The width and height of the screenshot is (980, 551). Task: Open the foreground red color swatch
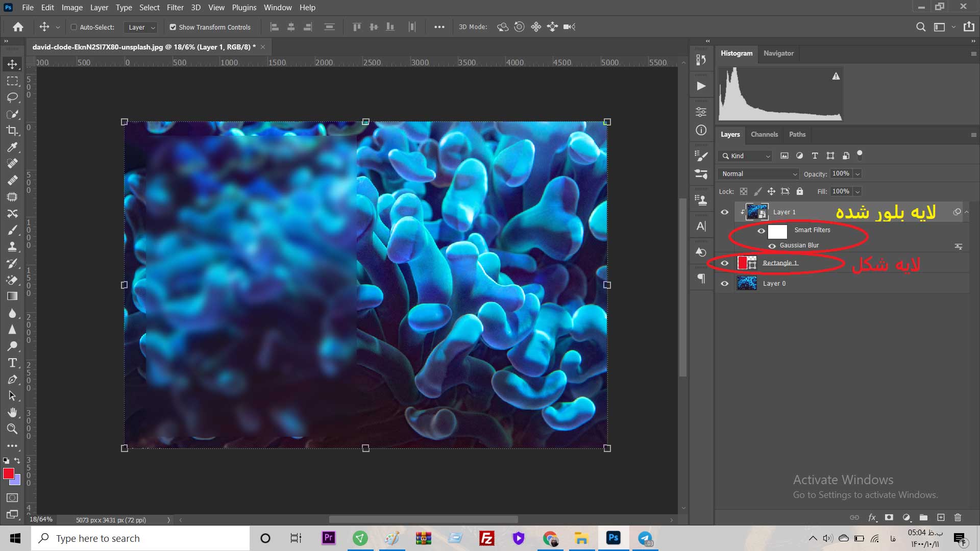(x=8, y=473)
